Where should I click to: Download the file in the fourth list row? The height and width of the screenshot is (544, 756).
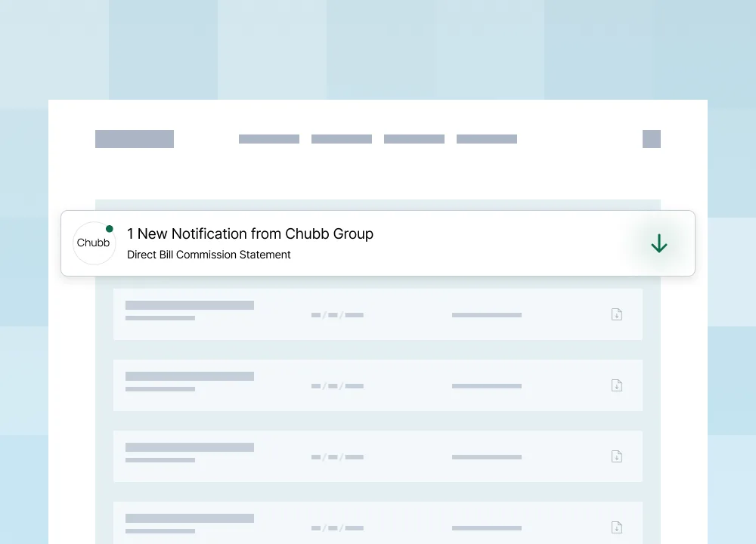pos(617,527)
